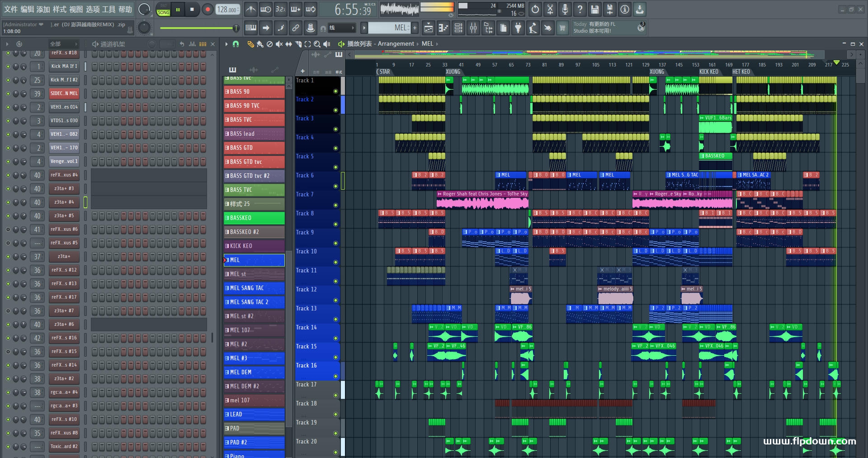Open the MEL breadcrumb in playlist title
This screenshot has width=868, height=458.
(x=427, y=44)
